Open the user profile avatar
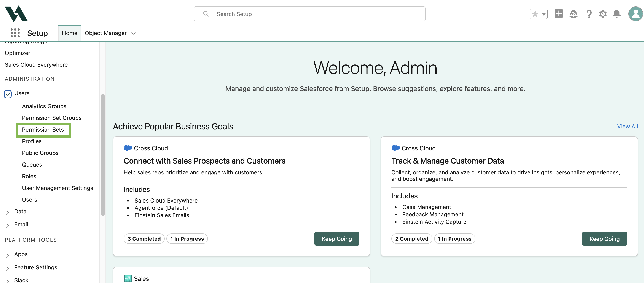 [636, 14]
